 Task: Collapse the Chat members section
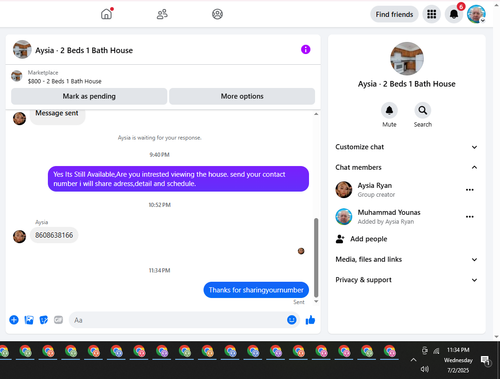click(x=407, y=167)
